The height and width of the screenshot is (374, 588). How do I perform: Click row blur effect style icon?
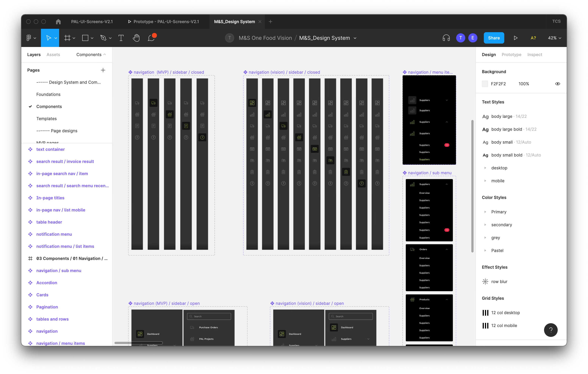[486, 282]
